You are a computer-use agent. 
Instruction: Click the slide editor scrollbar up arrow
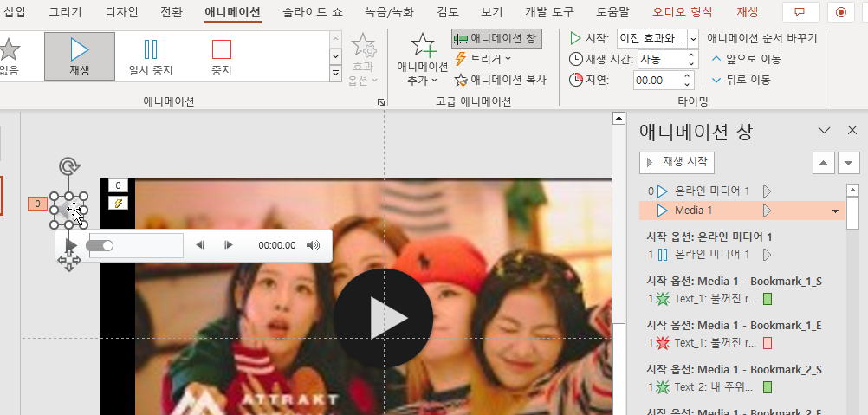point(619,118)
